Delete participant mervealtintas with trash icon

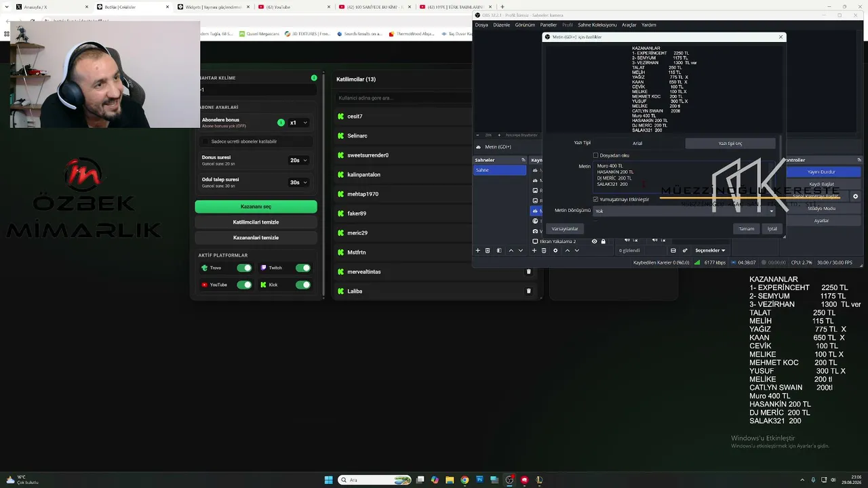pos(529,272)
